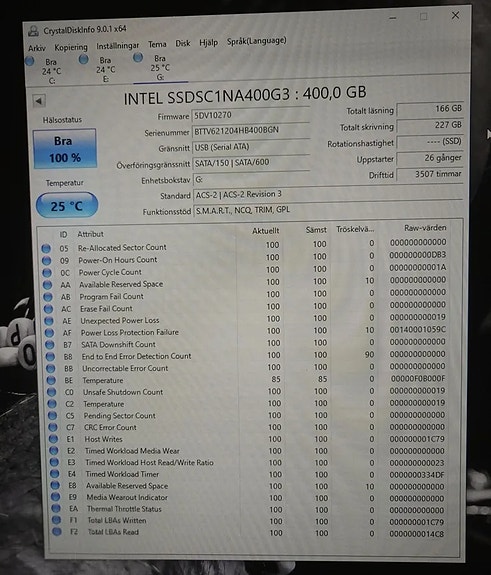491x575 pixels.
Task: Click status icon for Thermal Throttle Status
Action: [x=56, y=509]
